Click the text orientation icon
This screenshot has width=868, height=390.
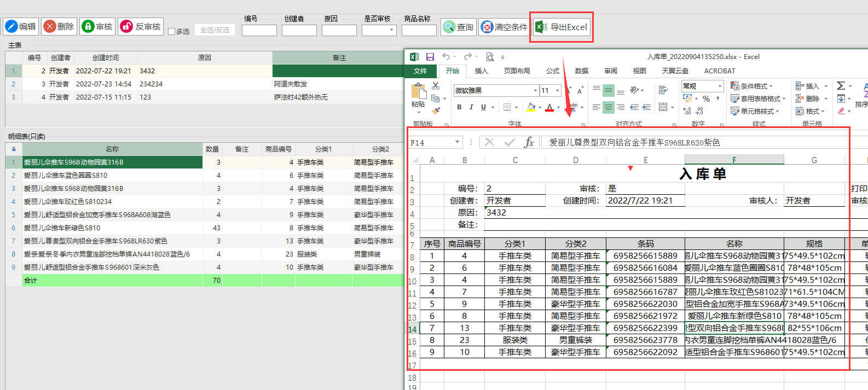click(x=634, y=90)
